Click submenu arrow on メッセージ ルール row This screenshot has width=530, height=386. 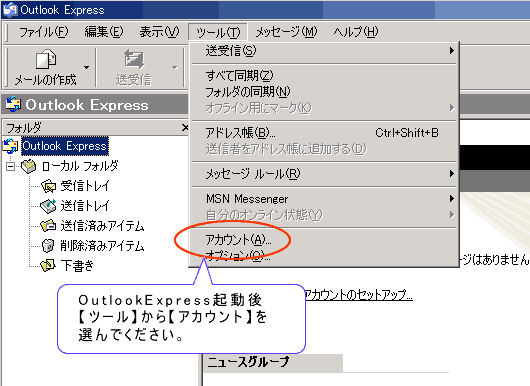[452, 174]
